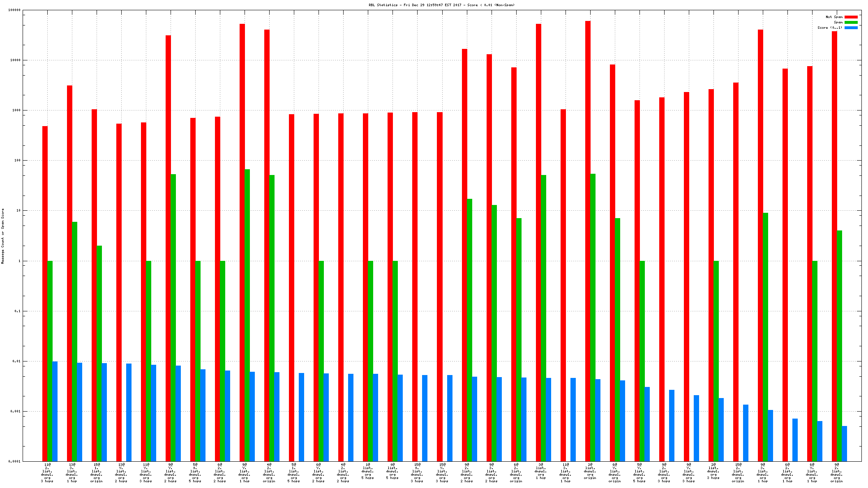This screenshot has width=868, height=488.
Task: Click the green Spam legend swatch
Action: click(x=851, y=22)
